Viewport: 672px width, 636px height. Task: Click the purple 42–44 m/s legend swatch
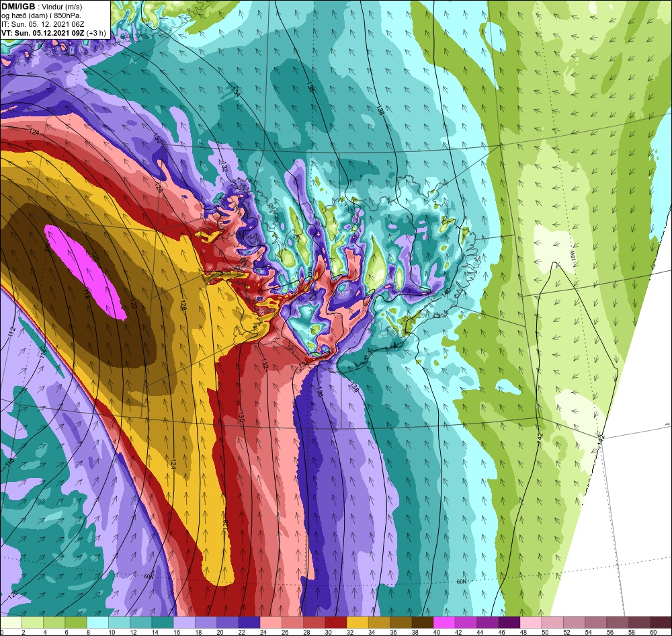(466, 622)
